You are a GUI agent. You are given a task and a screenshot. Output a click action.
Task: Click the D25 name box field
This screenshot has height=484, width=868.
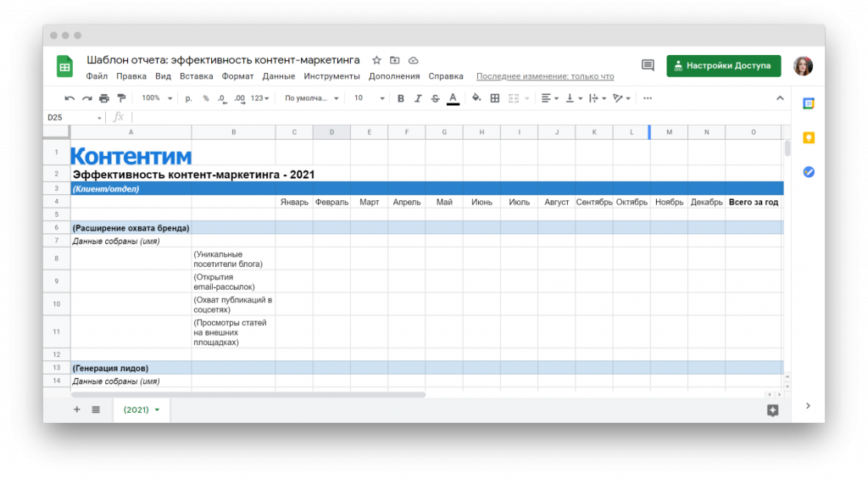[x=72, y=117]
